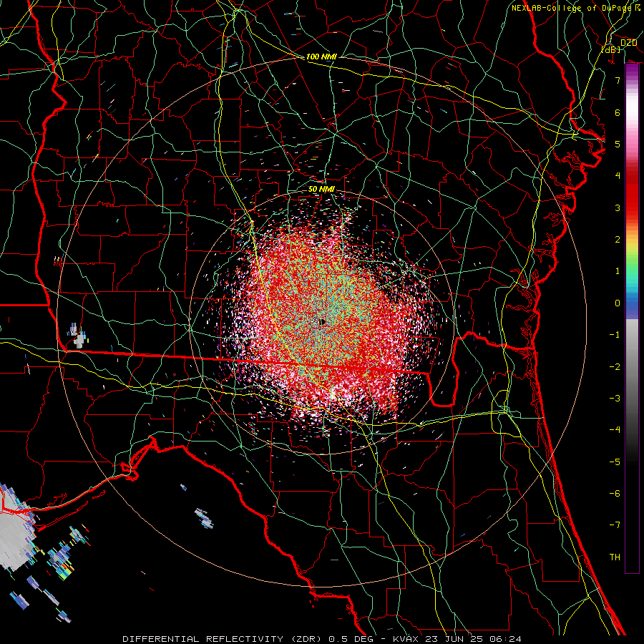This screenshot has width=644, height=644.
Task: Click the -3 value on the color scale
Action: 615,398
